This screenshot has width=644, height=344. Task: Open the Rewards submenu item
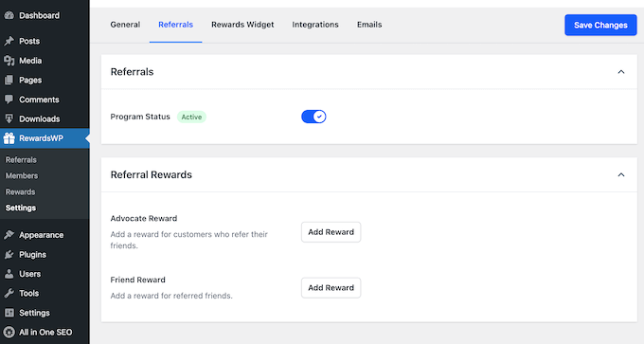(20, 192)
